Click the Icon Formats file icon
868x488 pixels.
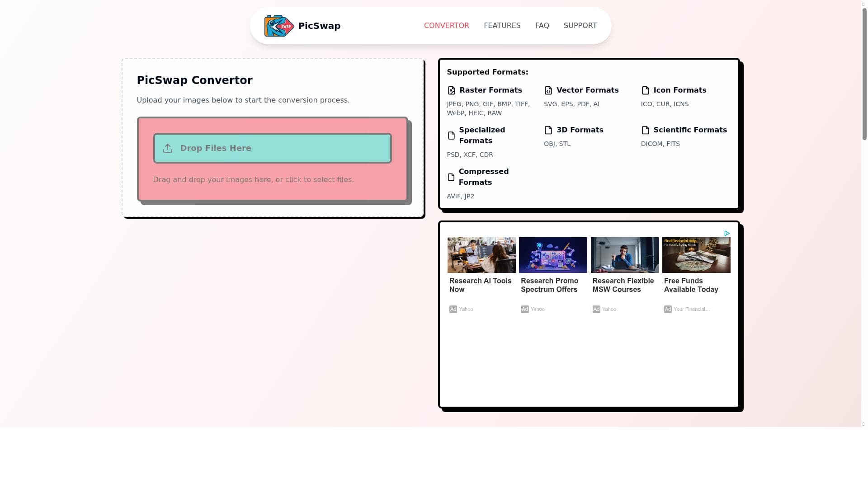(x=645, y=90)
